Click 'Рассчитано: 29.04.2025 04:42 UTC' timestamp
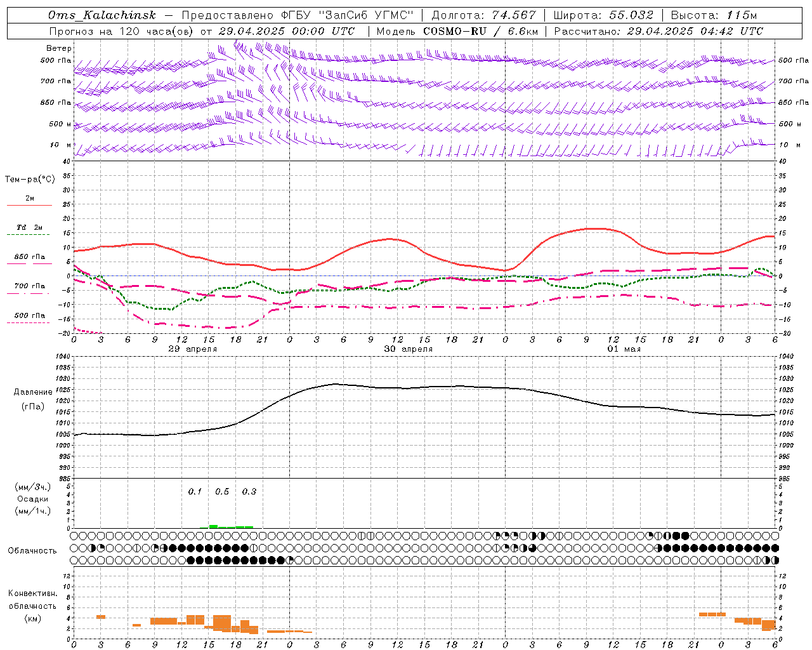The height and width of the screenshot is (650, 812). pyautogui.click(x=658, y=31)
